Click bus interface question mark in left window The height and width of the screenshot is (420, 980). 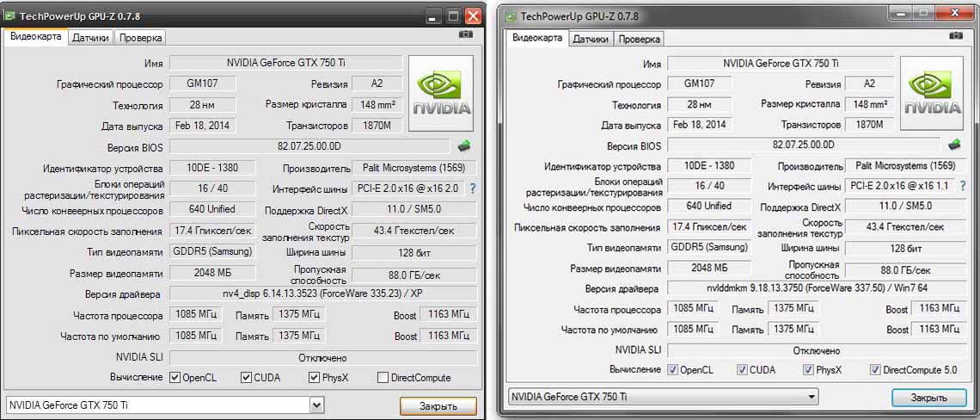pos(473,188)
